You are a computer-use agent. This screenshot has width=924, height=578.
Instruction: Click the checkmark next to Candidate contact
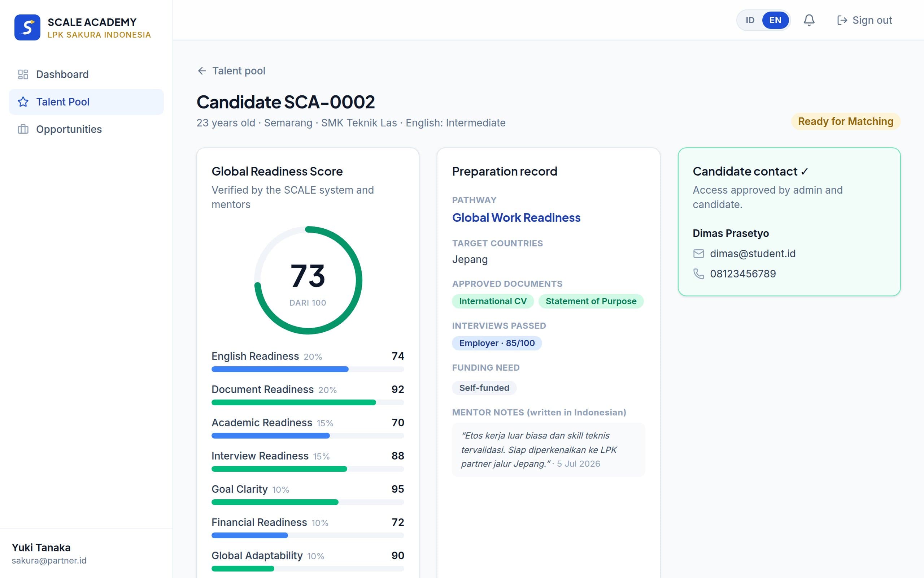pos(804,172)
